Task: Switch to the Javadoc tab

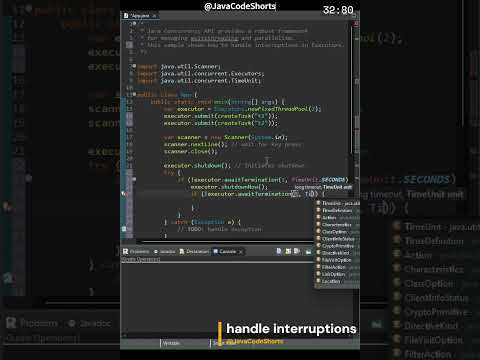Action: 164,251
